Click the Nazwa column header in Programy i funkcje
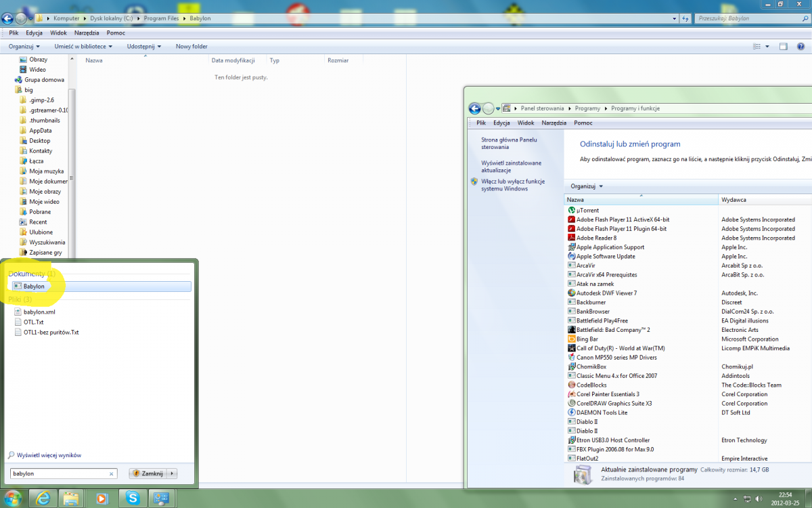This screenshot has width=812, height=508. point(641,200)
